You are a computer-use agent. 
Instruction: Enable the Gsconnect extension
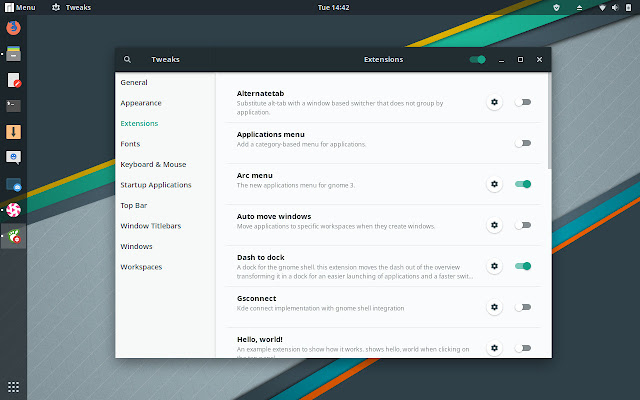pyautogui.click(x=523, y=307)
